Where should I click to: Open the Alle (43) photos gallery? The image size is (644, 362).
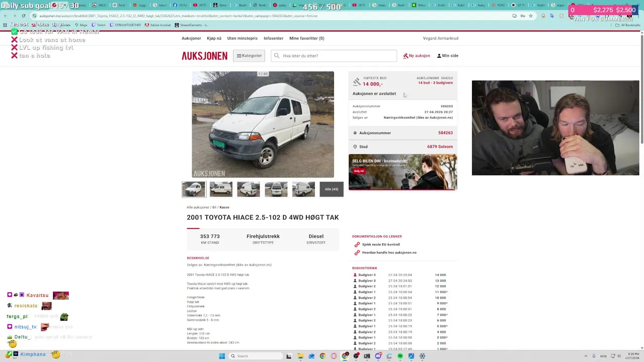click(x=332, y=189)
